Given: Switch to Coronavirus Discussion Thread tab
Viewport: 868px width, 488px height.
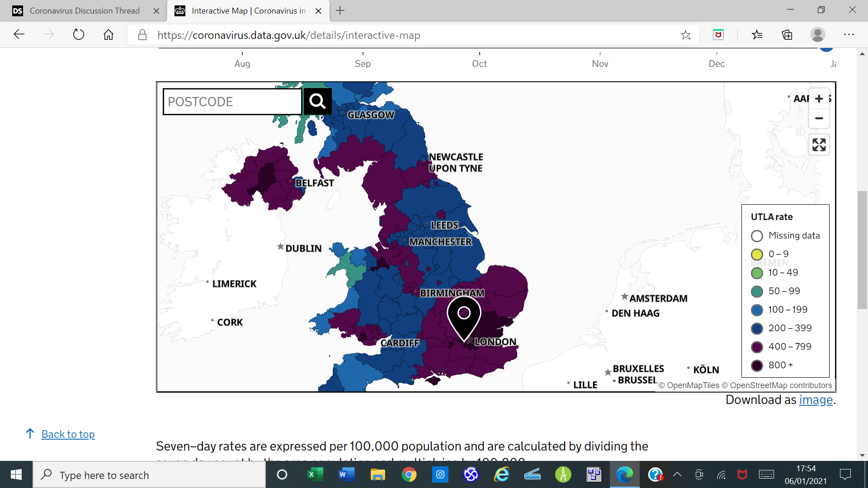Looking at the screenshot, I should point(85,11).
